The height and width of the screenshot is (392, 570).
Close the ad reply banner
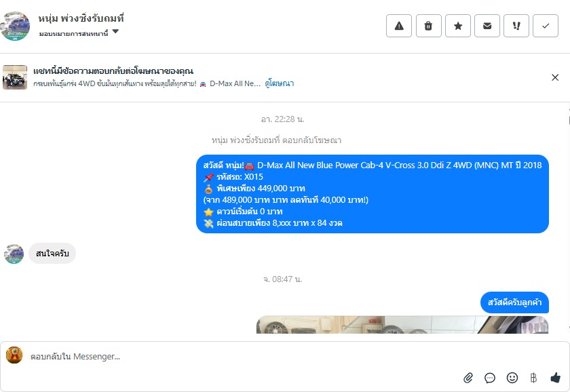point(555,77)
